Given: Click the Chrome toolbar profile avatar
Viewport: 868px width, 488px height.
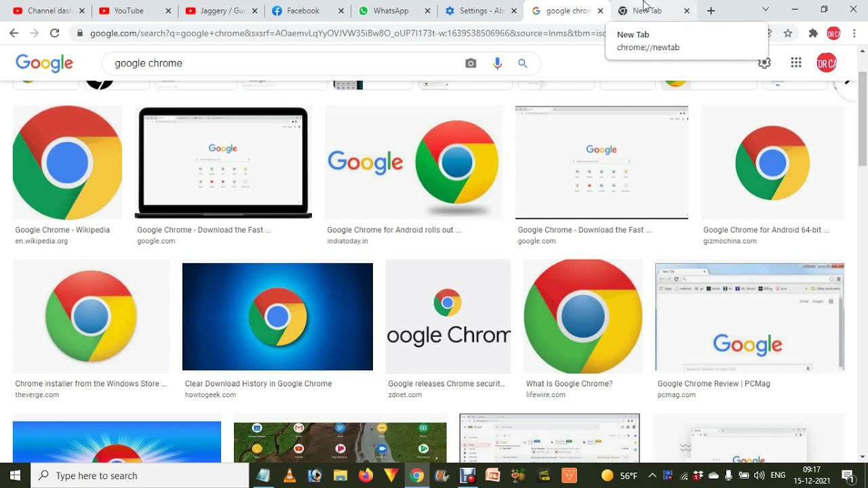Looking at the screenshot, I should coord(834,33).
